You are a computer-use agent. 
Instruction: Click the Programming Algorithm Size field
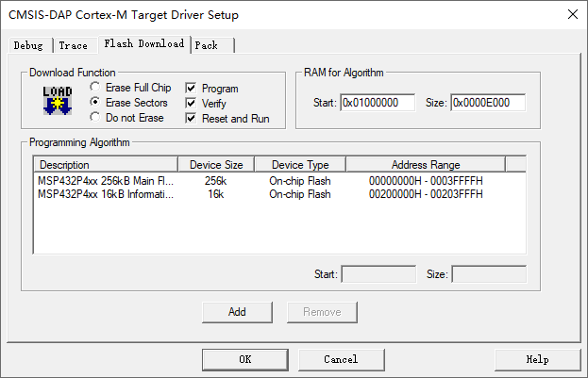pyautogui.click(x=489, y=274)
